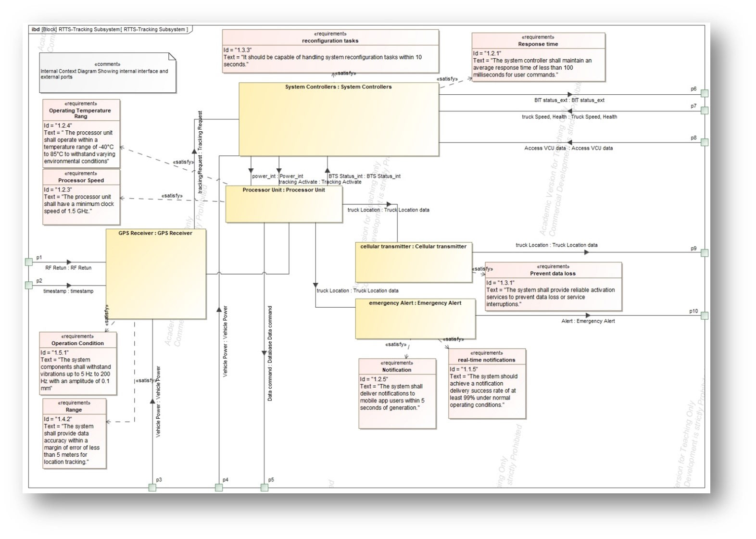Image resolution: width=756 pixels, height=539 pixels.
Task: Select the Range requirement box
Action: pyautogui.click(x=74, y=433)
